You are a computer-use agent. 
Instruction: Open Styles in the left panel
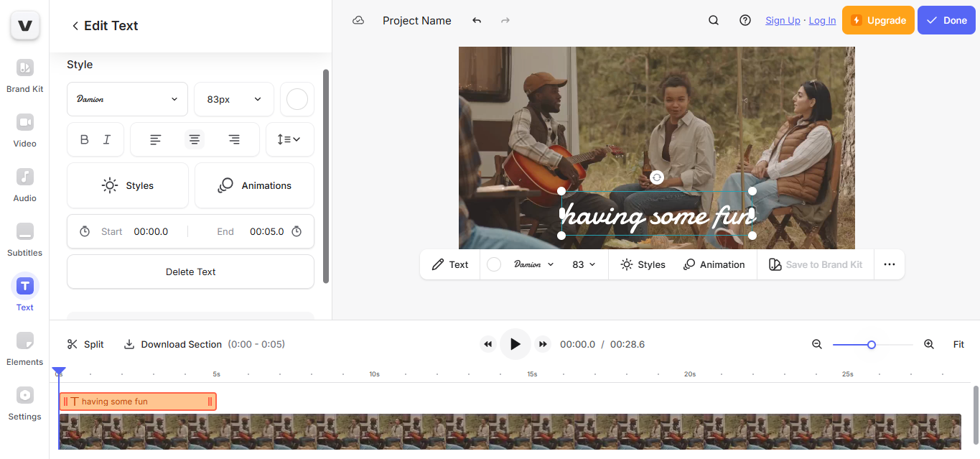point(128,185)
